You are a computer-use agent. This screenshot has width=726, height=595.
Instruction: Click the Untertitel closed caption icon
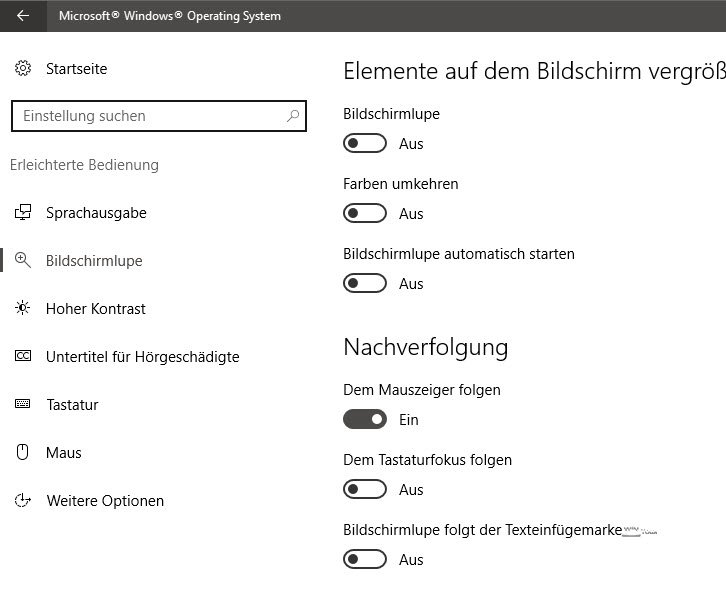(x=23, y=357)
